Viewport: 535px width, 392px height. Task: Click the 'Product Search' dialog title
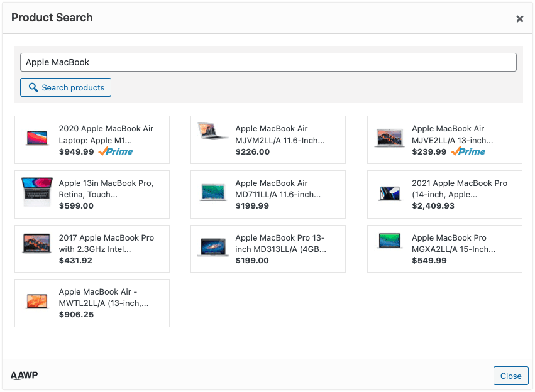pos(52,18)
